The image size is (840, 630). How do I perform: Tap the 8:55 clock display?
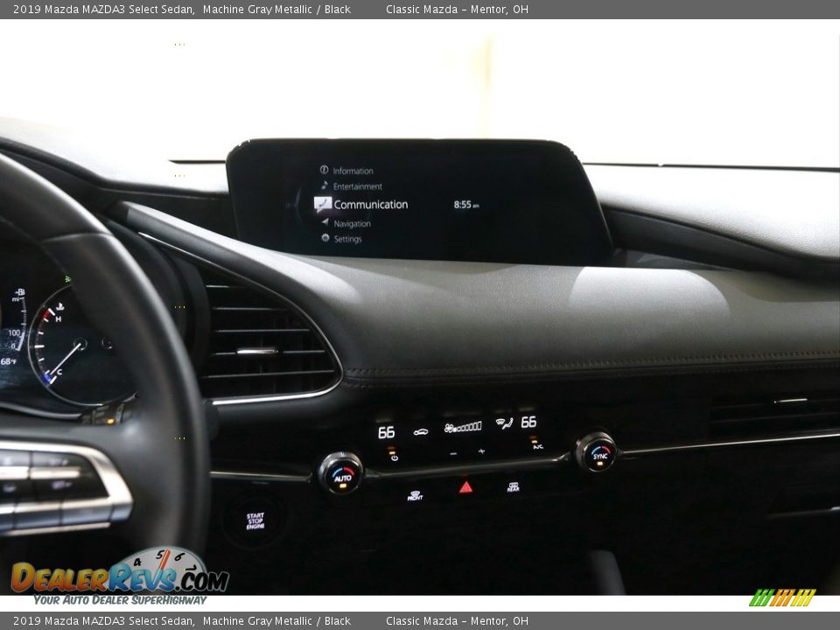(x=466, y=205)
